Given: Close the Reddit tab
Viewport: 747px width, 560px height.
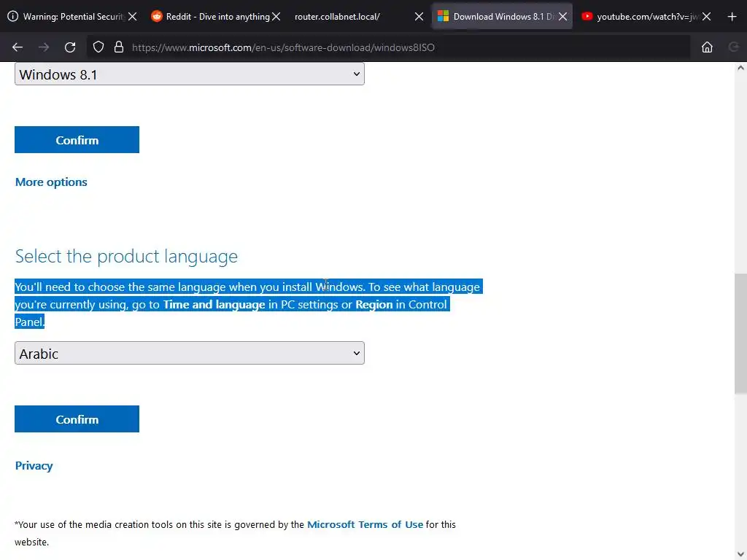Looking at the screenshot, I should click(x=276, y=17).
